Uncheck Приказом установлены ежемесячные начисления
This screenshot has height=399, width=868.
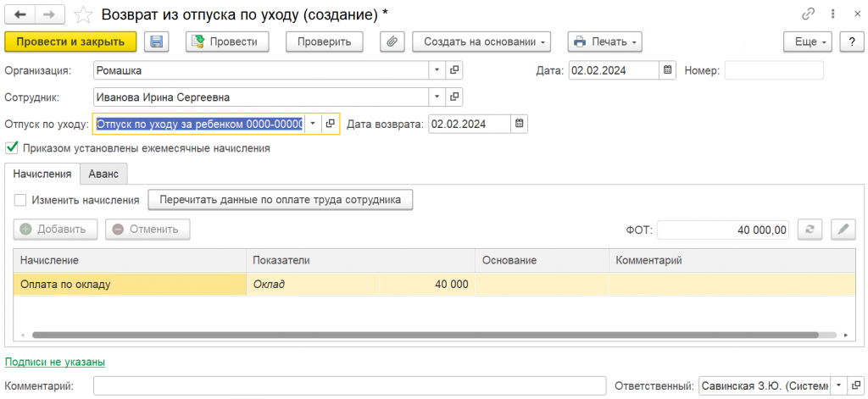pyautogui.click(x=11, y=148)
